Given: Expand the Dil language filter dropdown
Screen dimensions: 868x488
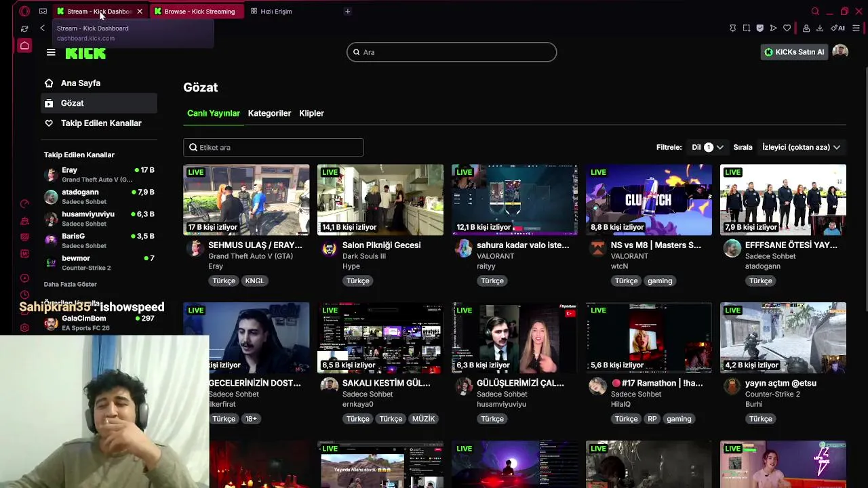Looking at the screenshot, I should click(707, 147).
